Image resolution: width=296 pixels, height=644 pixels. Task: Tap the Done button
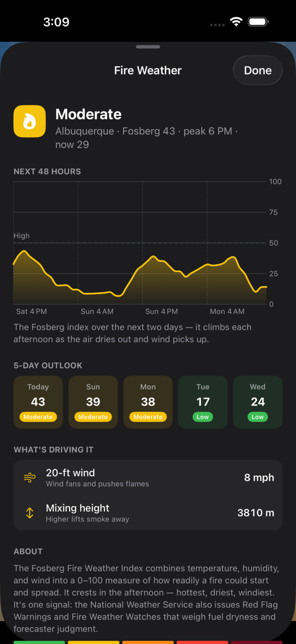(x=258, y=71)
